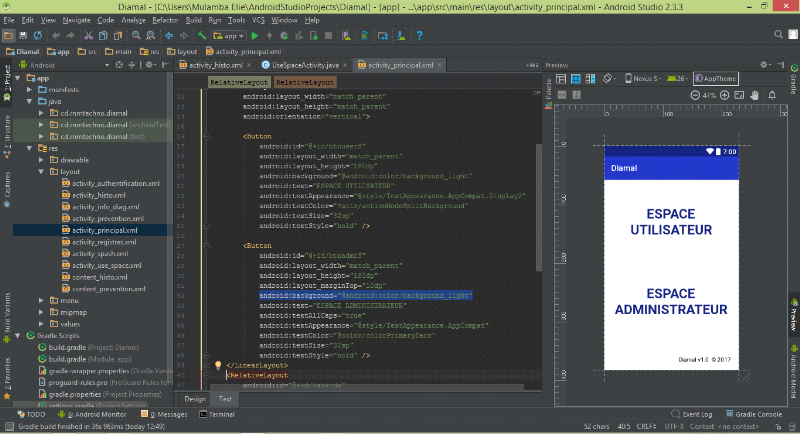This screenshot has height=434, width=800.
Task: Switch to the Design editor mode tab
Action: click(x=195, y=398)
